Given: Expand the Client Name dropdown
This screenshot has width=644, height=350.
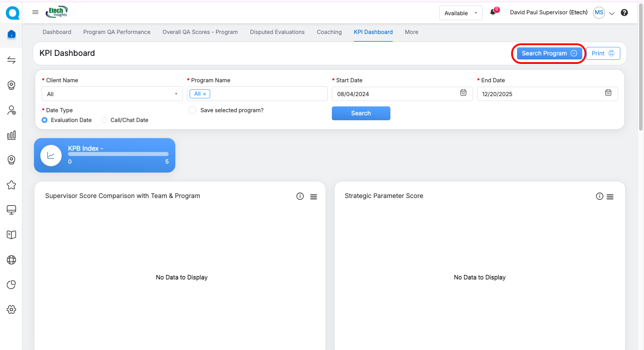Looking at the screenshot, I should pyautogui.click(x=112, y=94).
